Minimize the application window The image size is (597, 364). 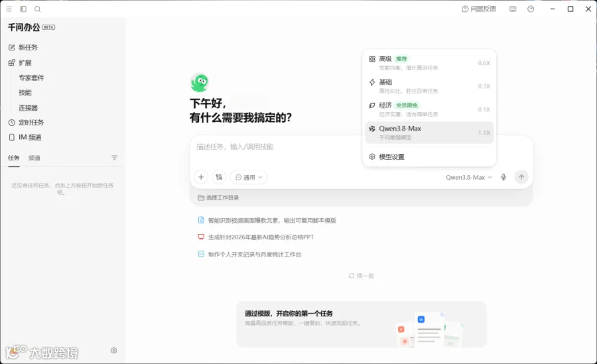coord(553,9)
